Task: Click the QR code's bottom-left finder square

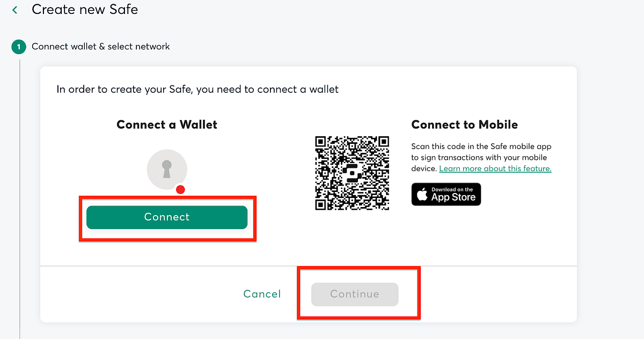Action: pyautogui.click(x=323, y=202)
